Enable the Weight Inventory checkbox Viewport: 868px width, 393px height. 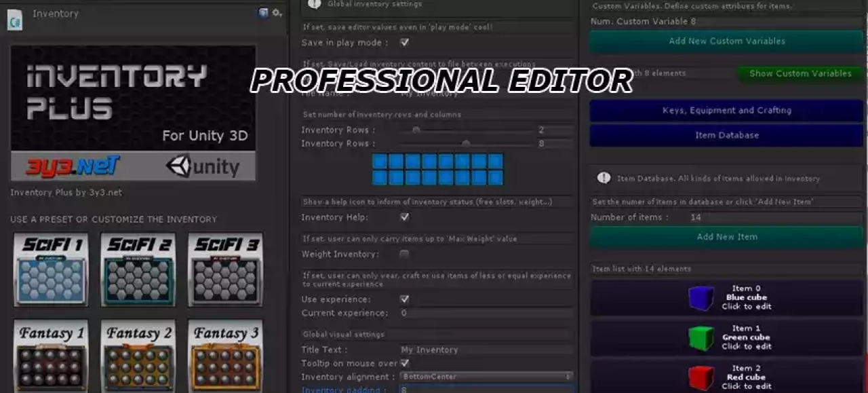coord(404,254)
